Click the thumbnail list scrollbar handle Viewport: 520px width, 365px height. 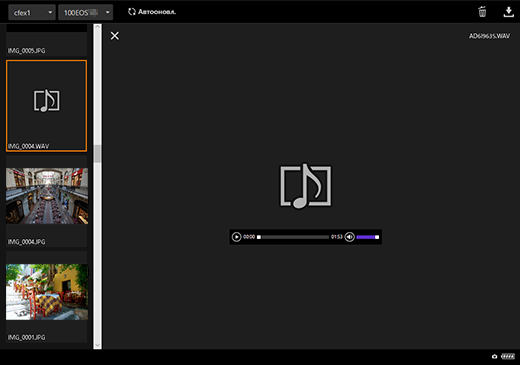[97, 153]
